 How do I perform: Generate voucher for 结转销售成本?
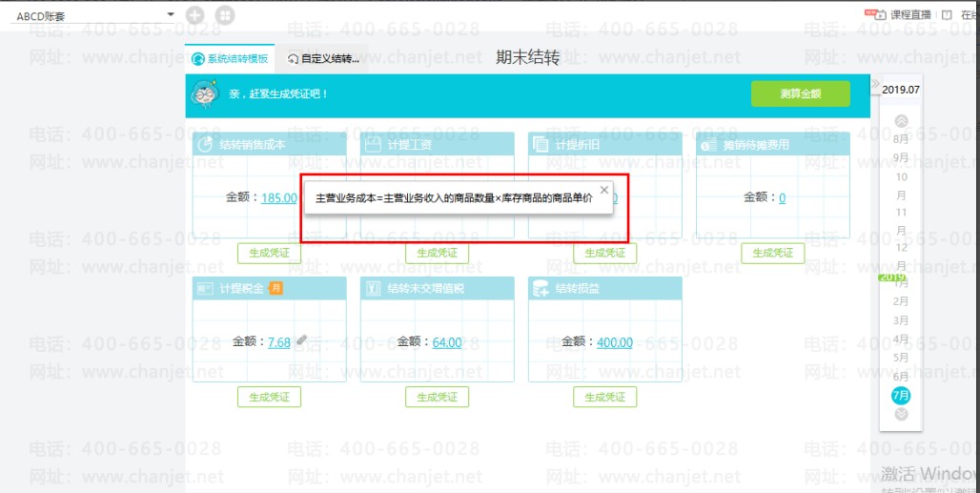click(x=270, y=253)
